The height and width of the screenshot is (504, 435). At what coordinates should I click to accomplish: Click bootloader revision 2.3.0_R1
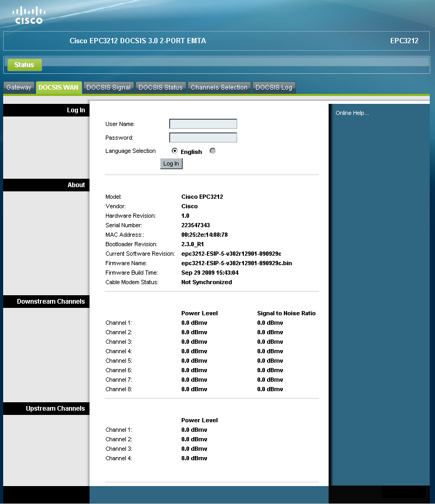tap(193, 244)
